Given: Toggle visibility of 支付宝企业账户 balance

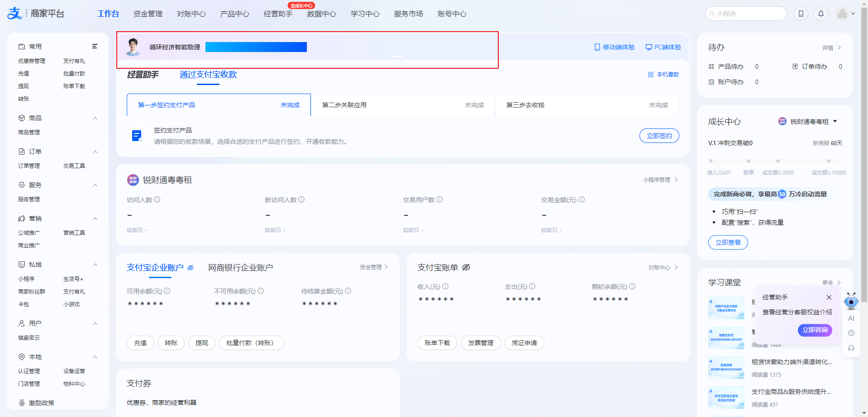Looking at the screenshot, I should tap(191, 268).
